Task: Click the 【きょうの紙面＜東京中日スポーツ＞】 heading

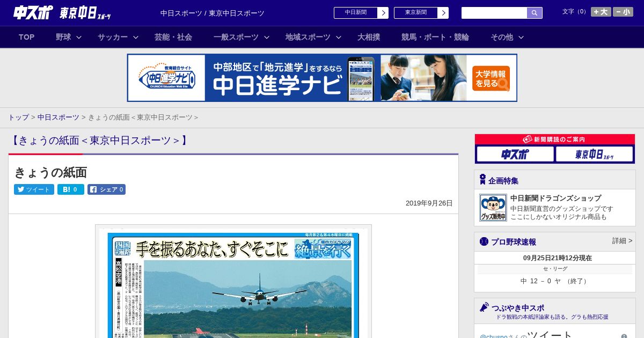Action: (x=99, y=141)
